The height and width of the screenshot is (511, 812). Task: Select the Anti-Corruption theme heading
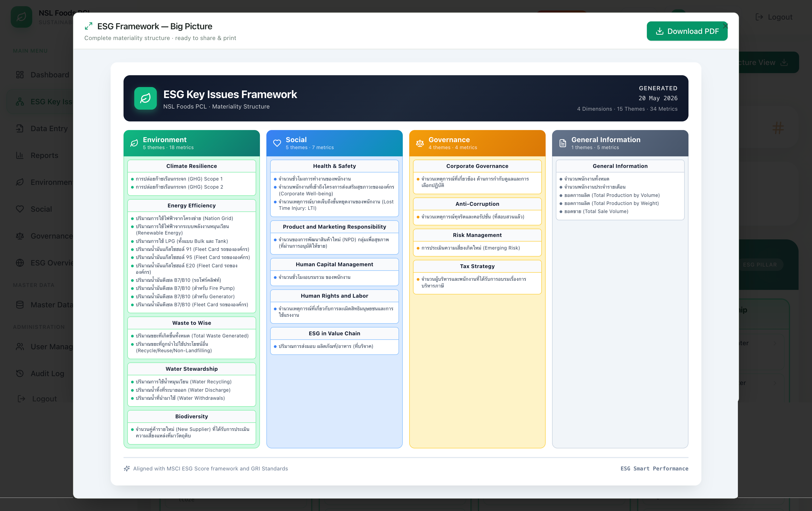(x=477, y=204)
